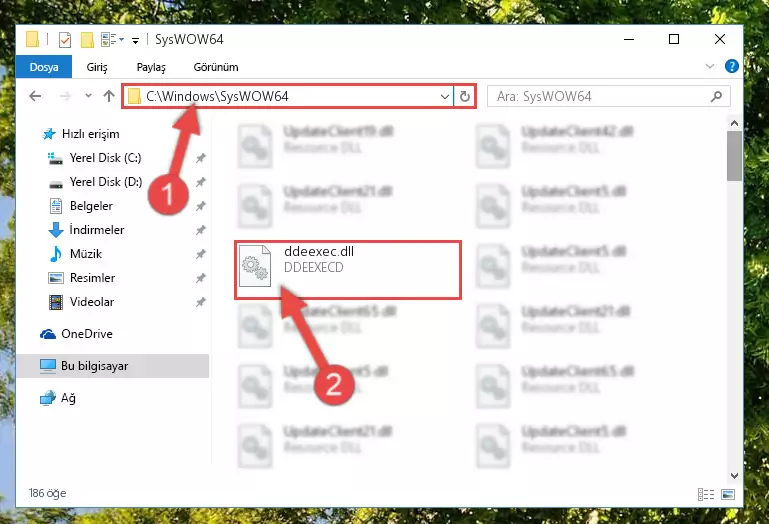Click the folder icon in title bar
The width and height of the screenshot is (769, 524).
(32, 39)
